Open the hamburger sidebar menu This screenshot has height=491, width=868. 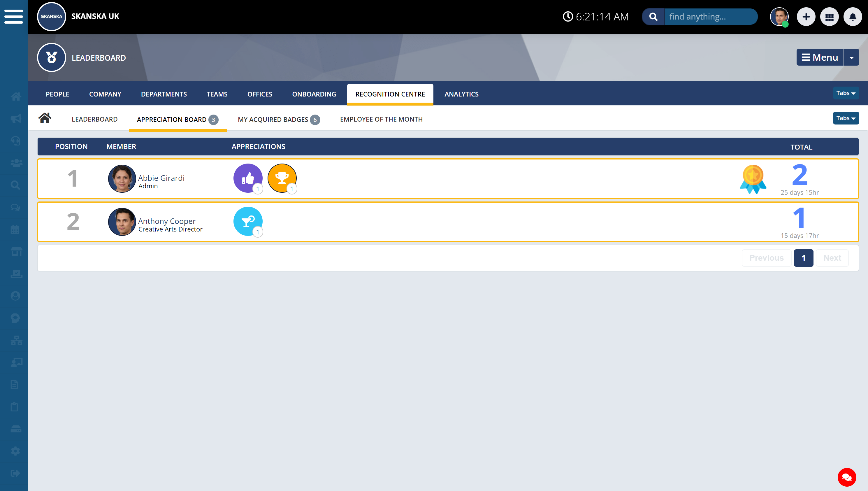click(x=13, y=17)
